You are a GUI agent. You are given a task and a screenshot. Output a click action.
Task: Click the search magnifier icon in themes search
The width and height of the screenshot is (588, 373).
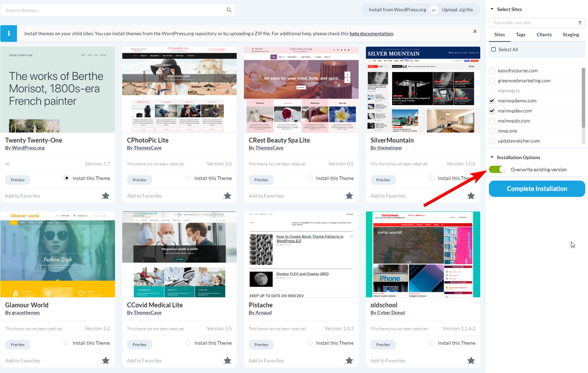[x=229, y=10]
